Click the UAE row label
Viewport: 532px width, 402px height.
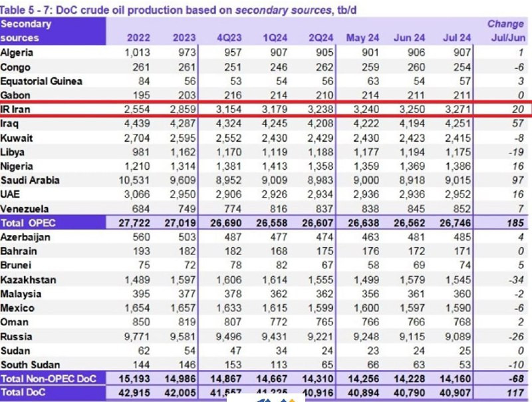click(x=10, y=194)
